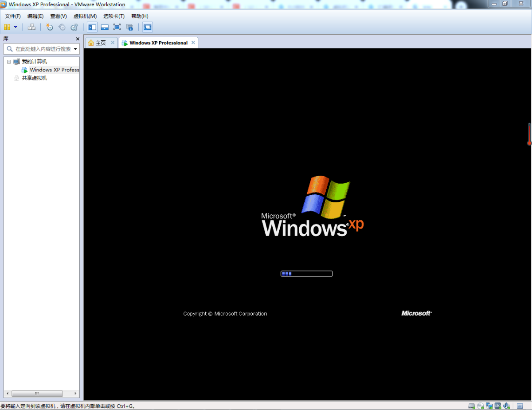
Task: Open the 查看(V) menu
Action: tap(59, 16)
